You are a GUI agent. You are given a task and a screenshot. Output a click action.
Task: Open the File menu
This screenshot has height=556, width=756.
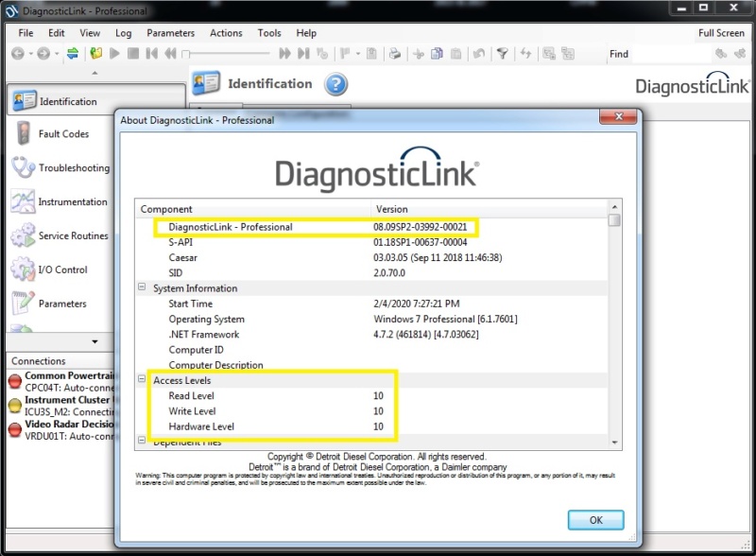[26, 33]
